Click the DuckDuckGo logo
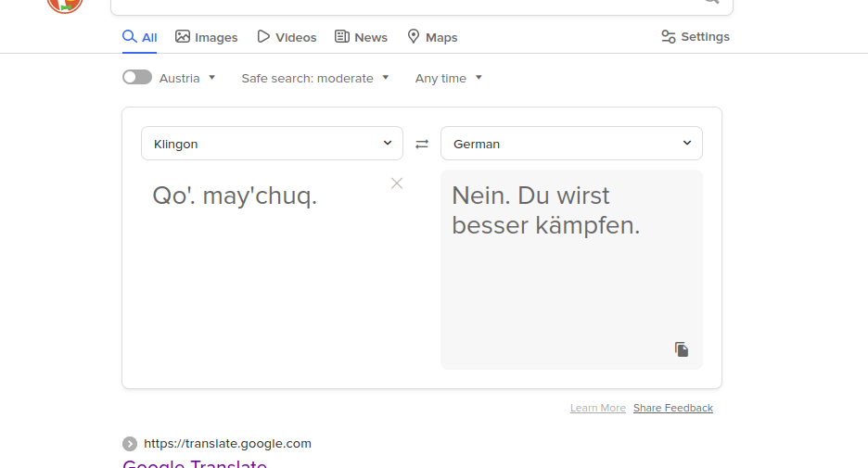The height and width of the screenshot is (468, 868). (65, 5)
